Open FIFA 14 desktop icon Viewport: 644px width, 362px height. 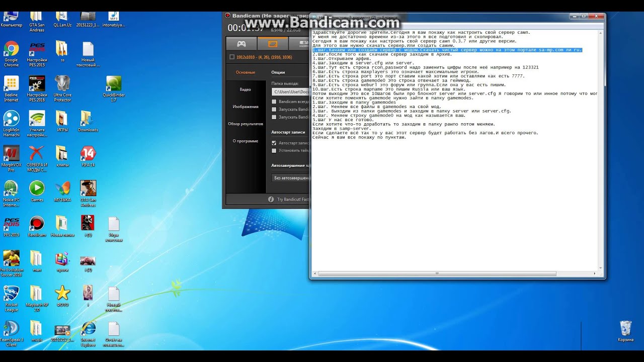(x=88, y=156)
